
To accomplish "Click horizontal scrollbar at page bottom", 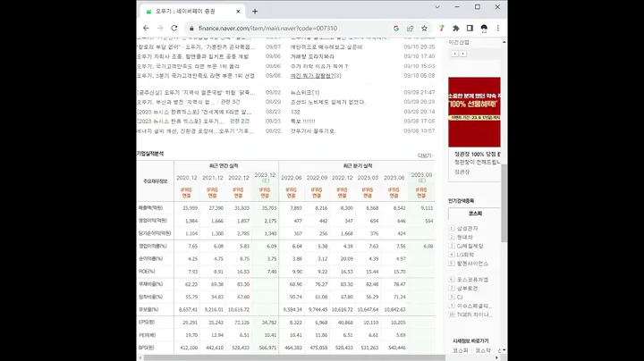I will coord(294,357).
